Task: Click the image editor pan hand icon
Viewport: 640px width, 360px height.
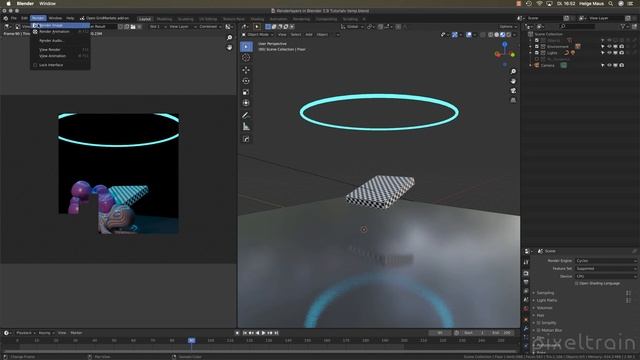Action: click(x=229, y=47)
